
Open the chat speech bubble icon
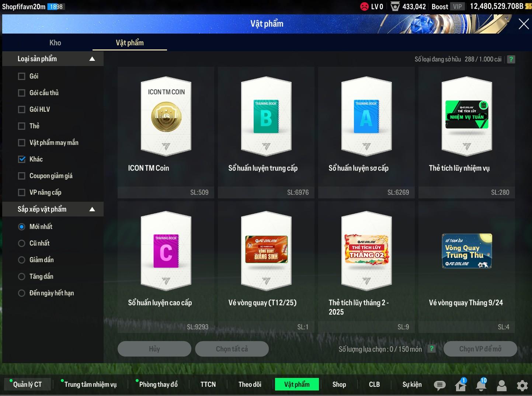click(439, 385)
